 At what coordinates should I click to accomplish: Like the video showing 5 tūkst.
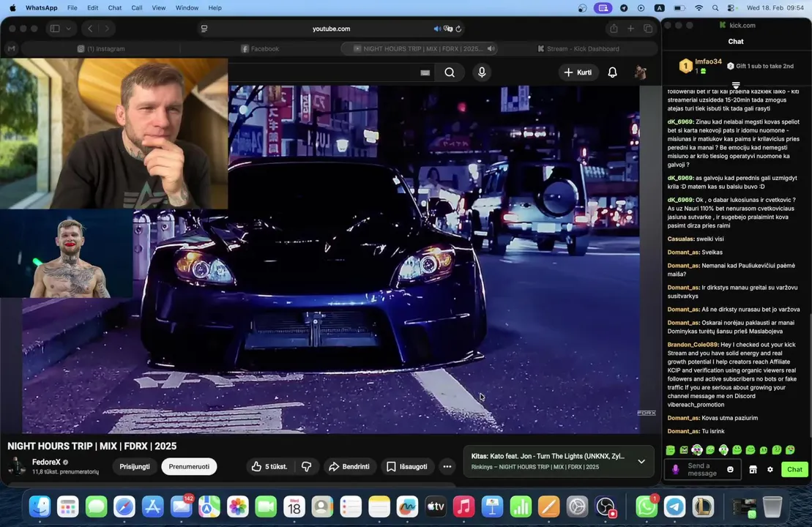point(269,466)
